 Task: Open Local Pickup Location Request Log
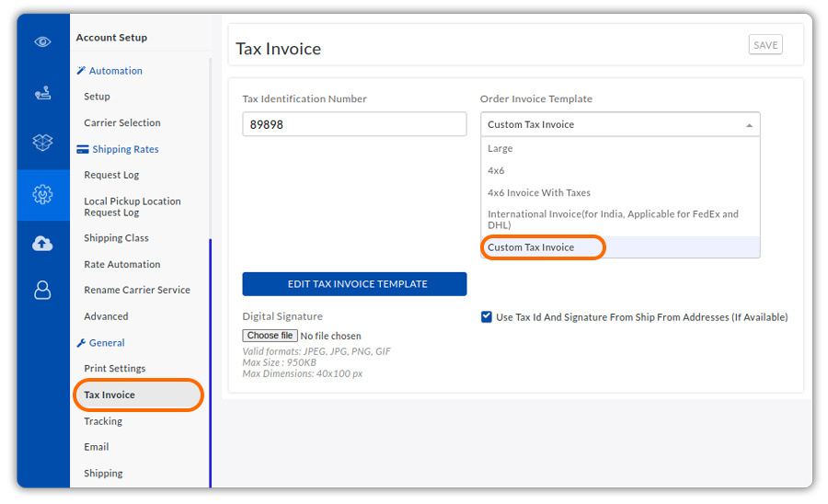132,207
